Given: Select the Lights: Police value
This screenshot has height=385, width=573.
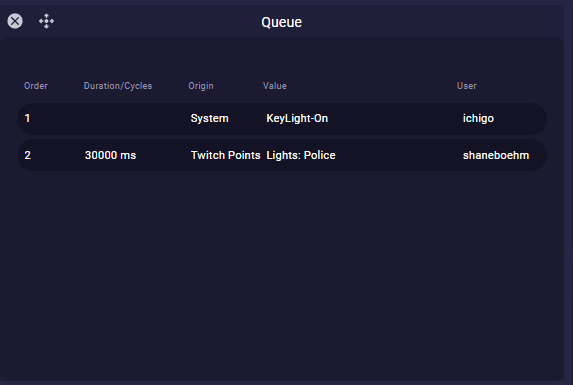Looking at the screenshot, I should click(x=301, y=155).
